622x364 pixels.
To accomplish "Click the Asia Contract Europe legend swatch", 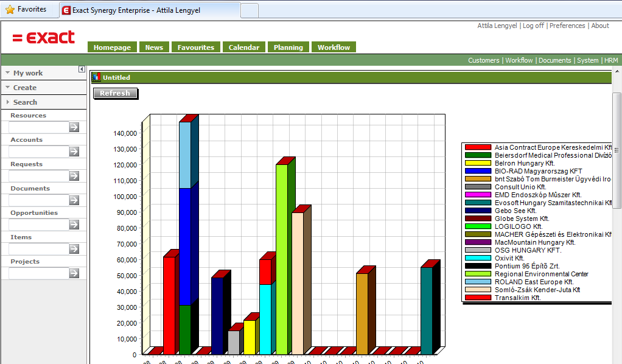I will (x=478, y=147).
